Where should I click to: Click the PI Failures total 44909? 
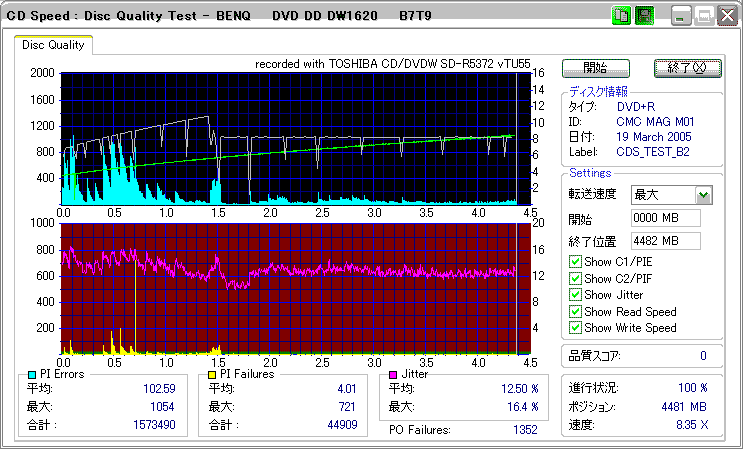pyautogui.click(x=342, y=425)
